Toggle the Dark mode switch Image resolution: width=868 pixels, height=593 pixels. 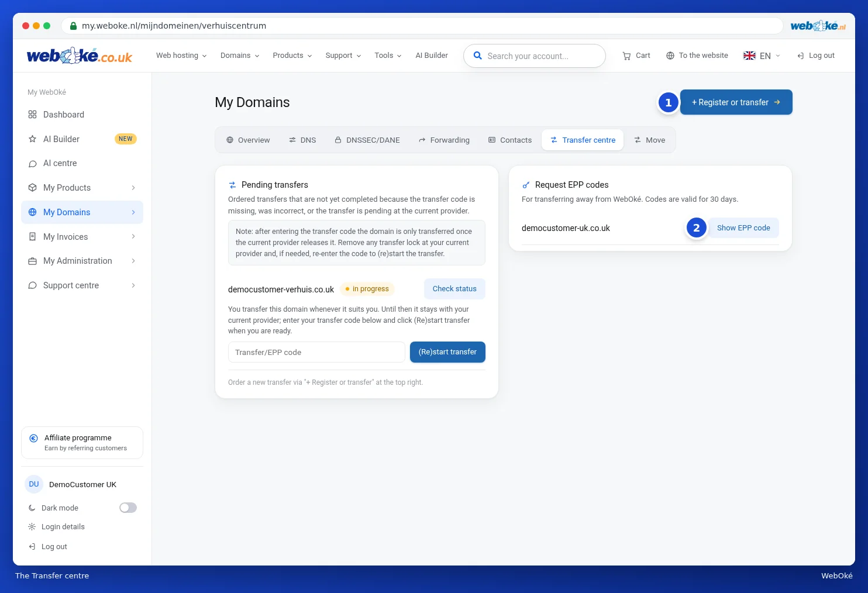[128, 508]
